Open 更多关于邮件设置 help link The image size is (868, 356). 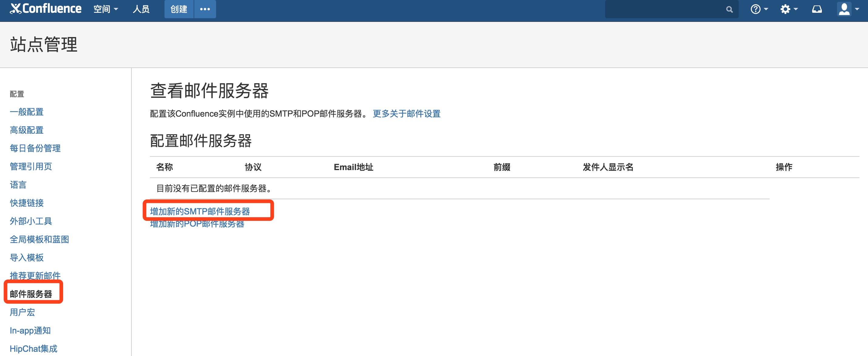coord(406,114)
